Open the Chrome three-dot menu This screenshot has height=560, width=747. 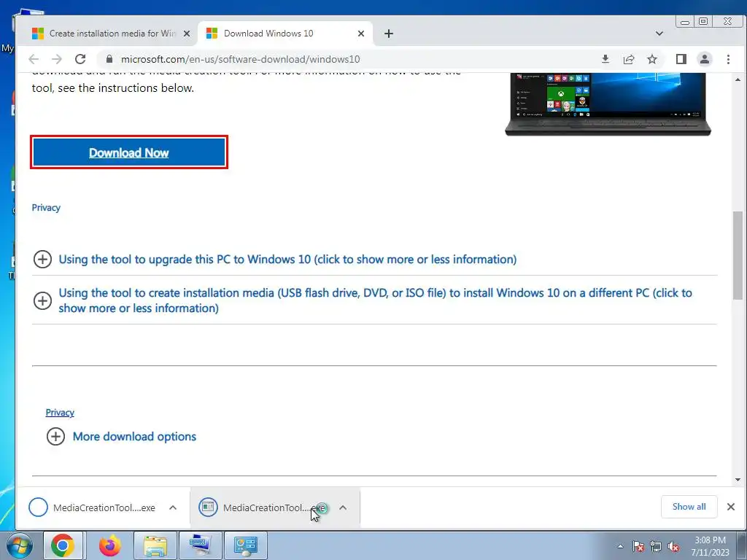pyautogui.click(x=728, y=59)
